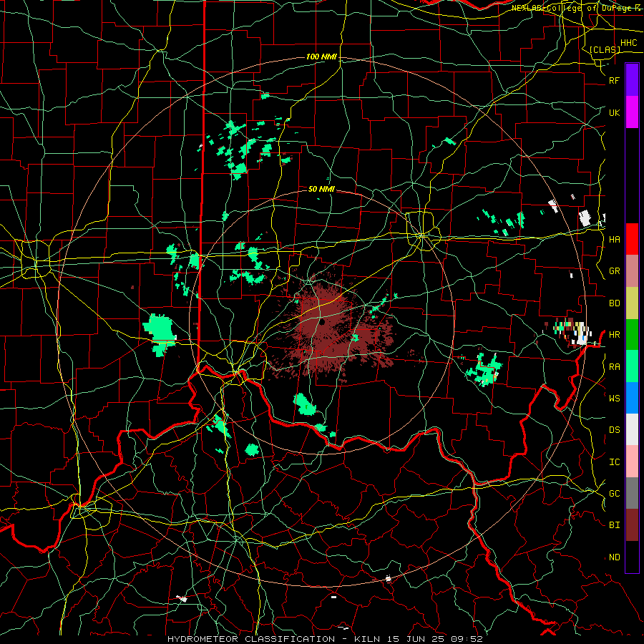Image resolution: width=644 pixels, height=644 pixels.
Task: Click the HR legend label
Action: (x=614, y=335)
